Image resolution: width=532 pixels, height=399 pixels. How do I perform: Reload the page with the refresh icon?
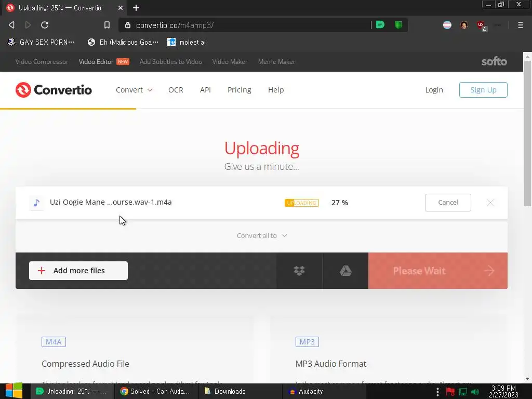point(45,25)
